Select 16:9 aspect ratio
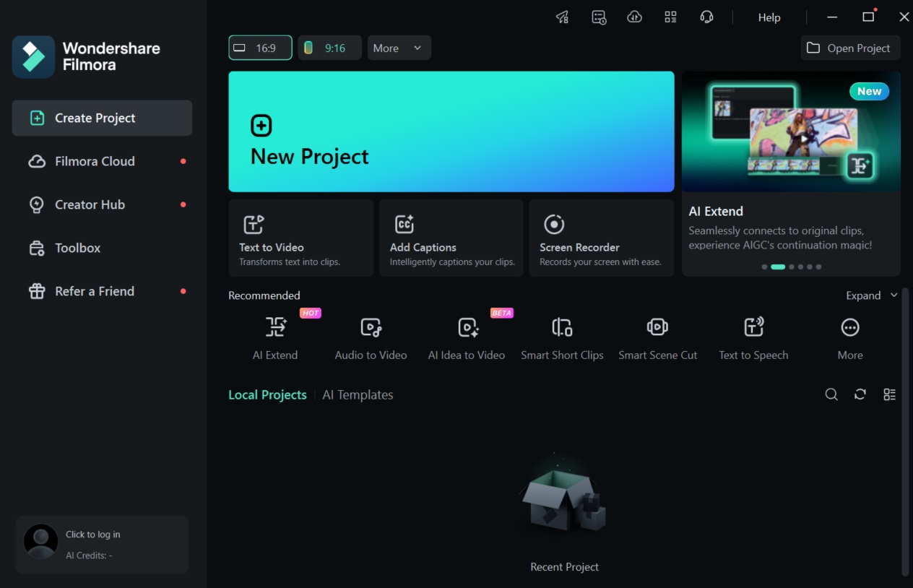Image resolution: width=913 pixels, height=588 pixels. (260, 48)
